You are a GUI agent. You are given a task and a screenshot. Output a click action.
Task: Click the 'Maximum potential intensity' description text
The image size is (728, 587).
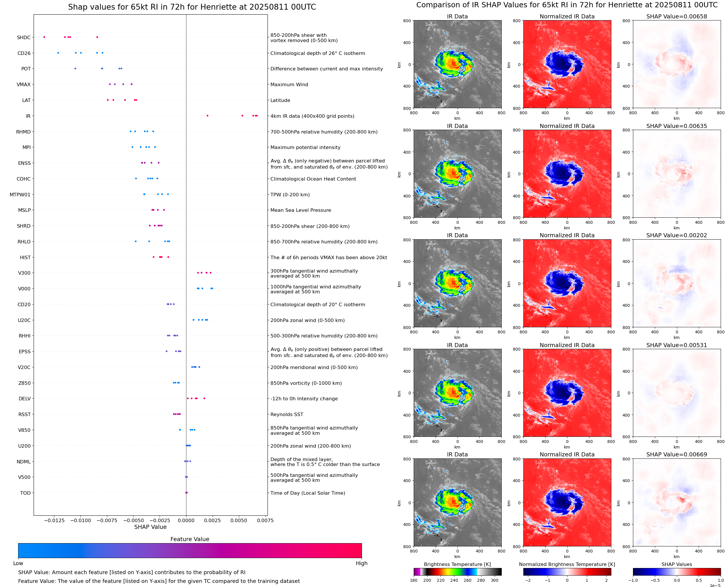coord(305,148)
